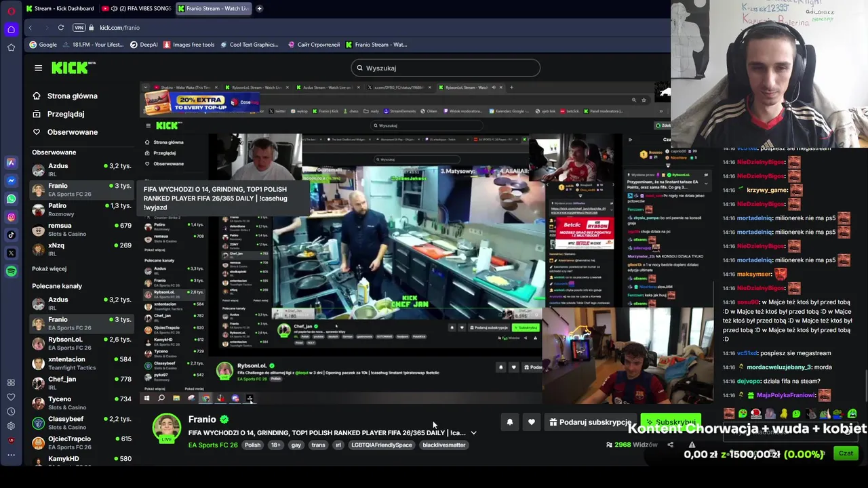Click Franio's verified checkmark badge
This screenshot has height=488, width=868.
(224, 420)
